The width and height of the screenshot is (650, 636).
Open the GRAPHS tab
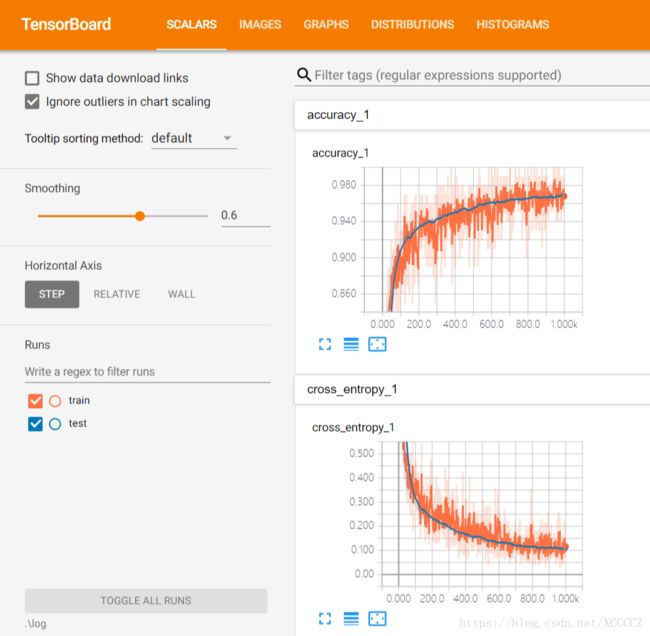326,24
